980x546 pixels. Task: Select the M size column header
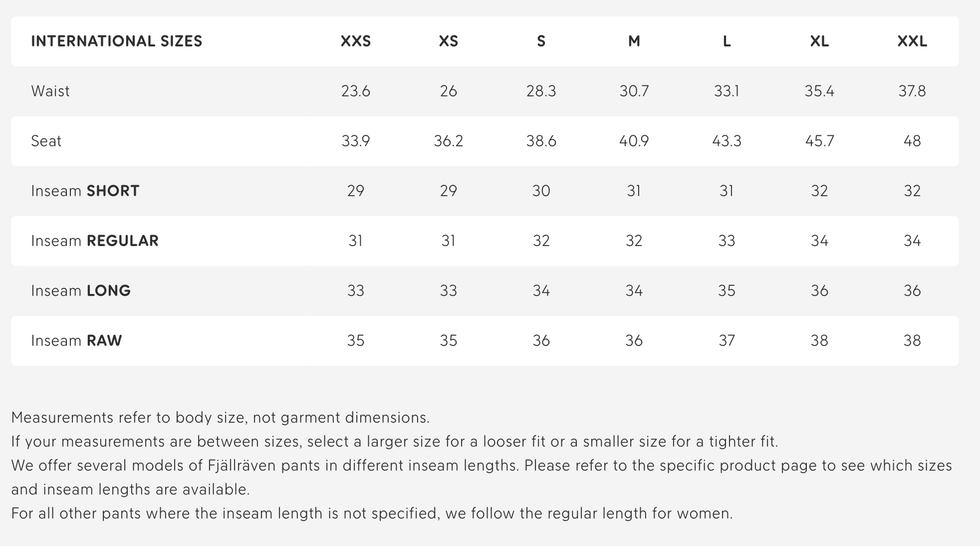pos(634,41)
